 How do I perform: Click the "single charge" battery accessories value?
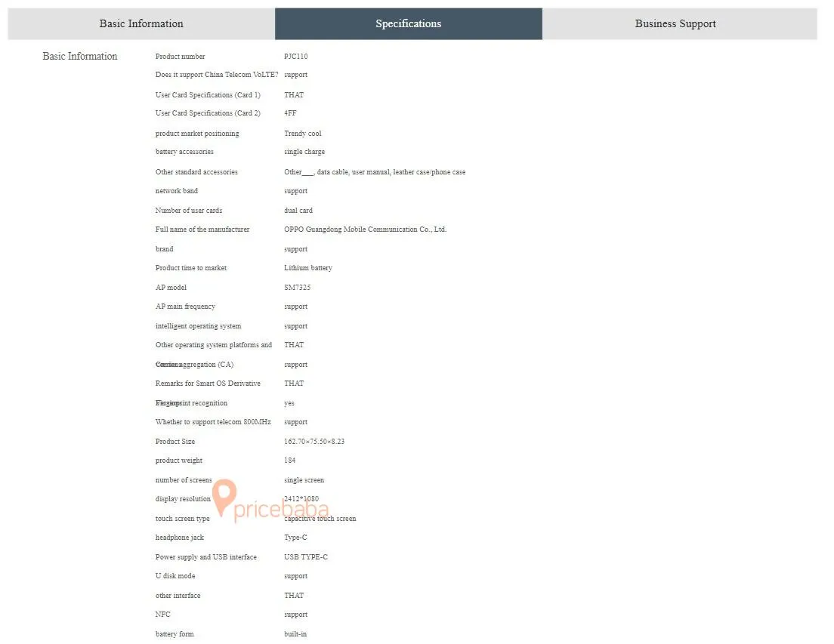(304, 152)
